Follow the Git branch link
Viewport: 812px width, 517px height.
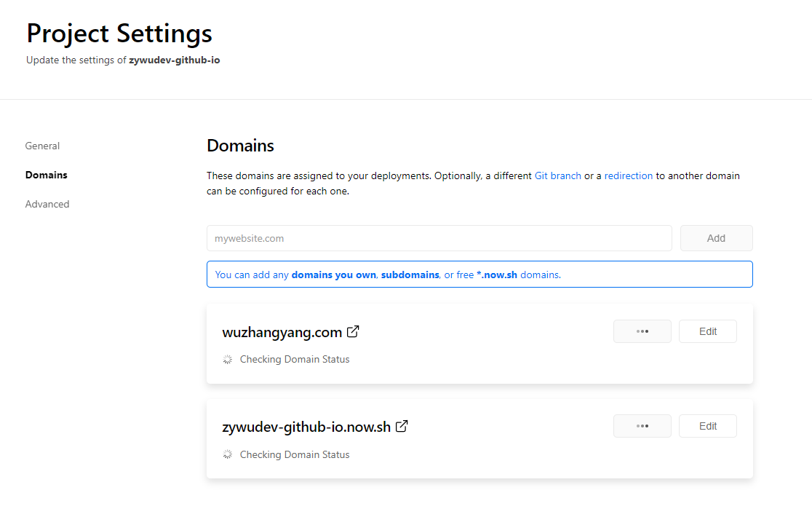click(x=557, y=175)
